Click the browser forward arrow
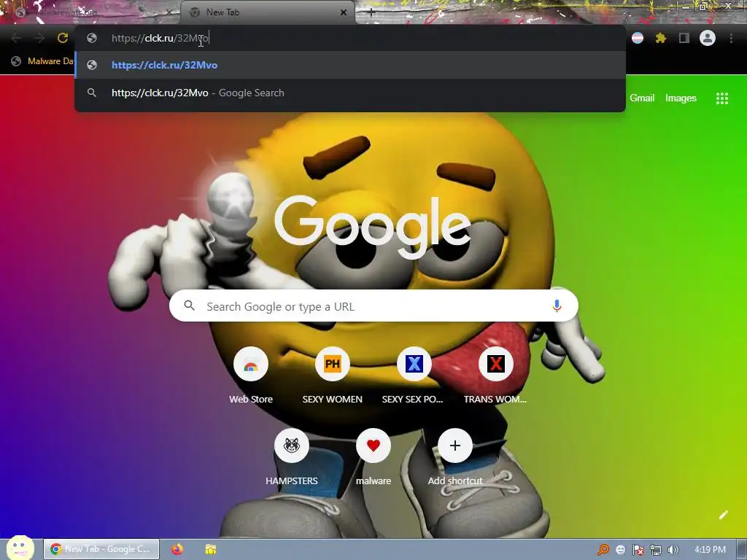This screenshot has width=747, height=560. pyautogui.click(x=39, y=38)
